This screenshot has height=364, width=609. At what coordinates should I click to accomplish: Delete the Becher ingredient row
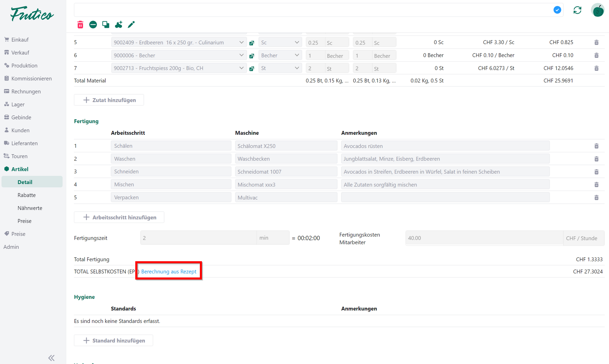pos(596,56)
